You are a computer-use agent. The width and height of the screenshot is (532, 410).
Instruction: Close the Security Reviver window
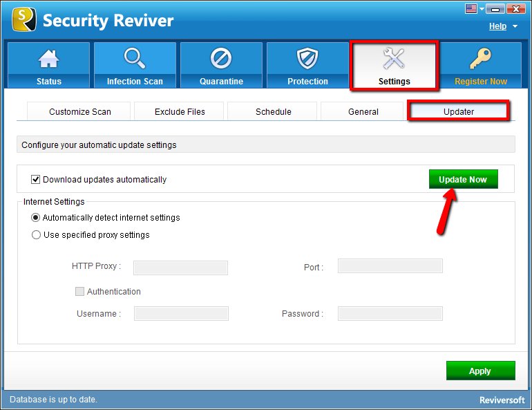[516, 8]
